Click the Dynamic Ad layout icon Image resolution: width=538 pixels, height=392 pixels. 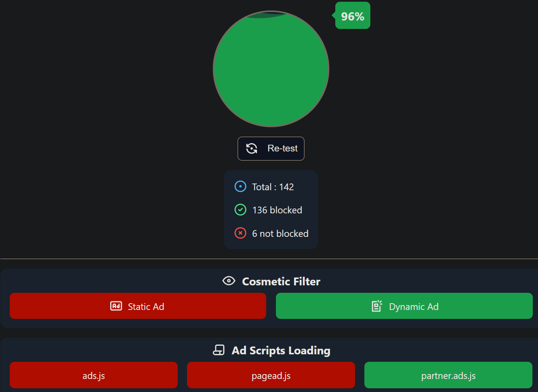click(377, 306)
